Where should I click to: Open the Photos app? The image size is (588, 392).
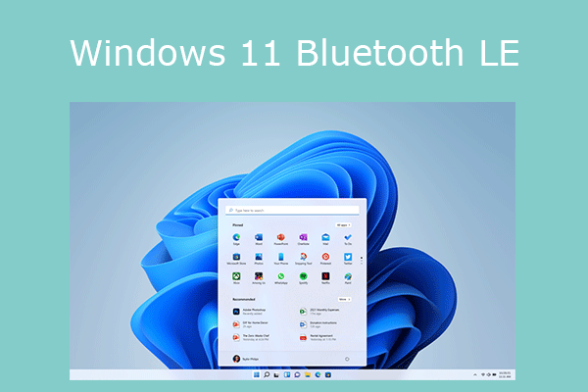259,257
